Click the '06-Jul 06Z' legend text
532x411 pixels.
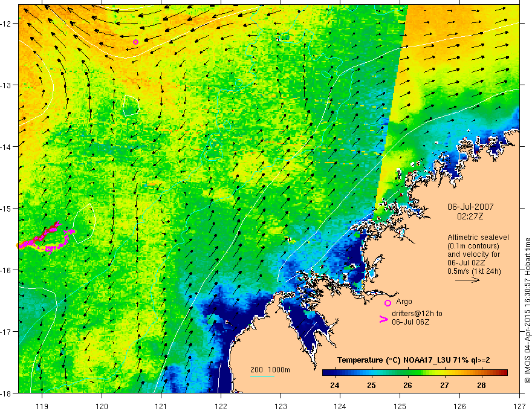[410, 322]
